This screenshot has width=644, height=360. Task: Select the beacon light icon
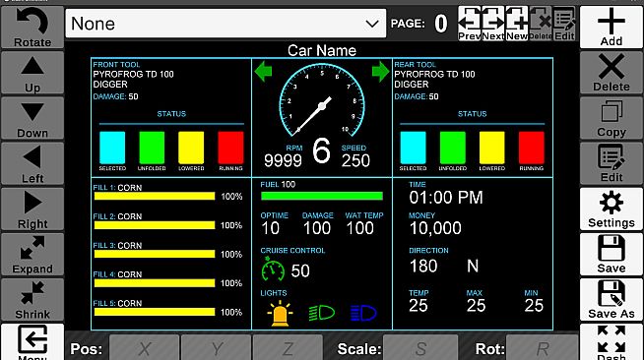coord(280,313)
